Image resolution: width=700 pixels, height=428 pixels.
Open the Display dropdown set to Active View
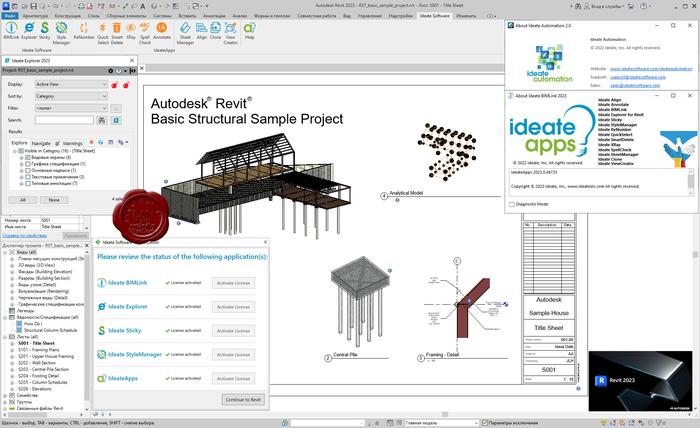click(x=72, y=85)
